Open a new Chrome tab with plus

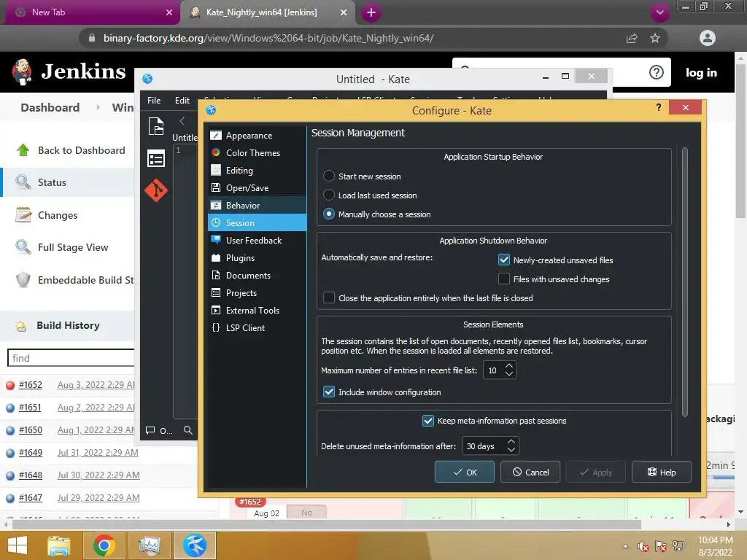(371, 12)
